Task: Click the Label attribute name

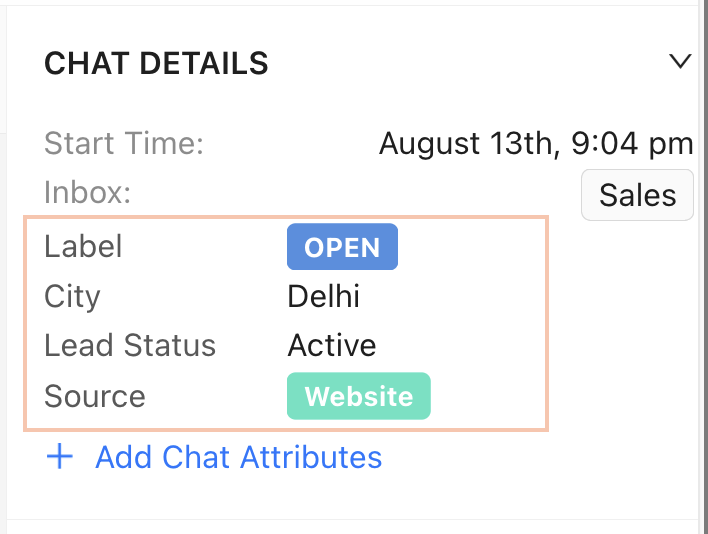Action: click(x=82, y=247)
